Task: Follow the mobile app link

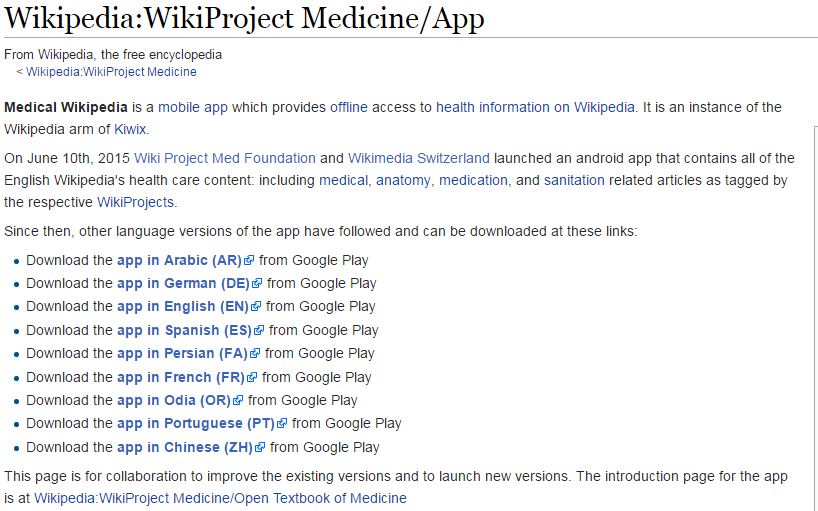Action: click(193, 107)
